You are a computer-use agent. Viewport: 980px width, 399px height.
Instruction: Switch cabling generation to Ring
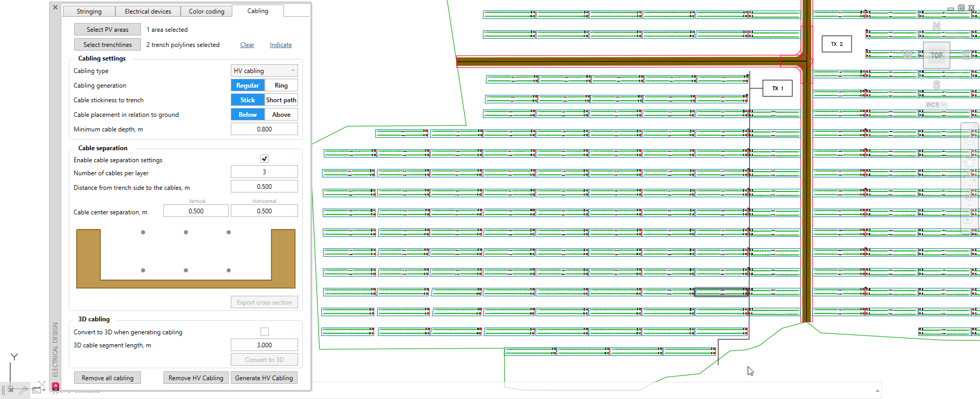click(281, 86)
